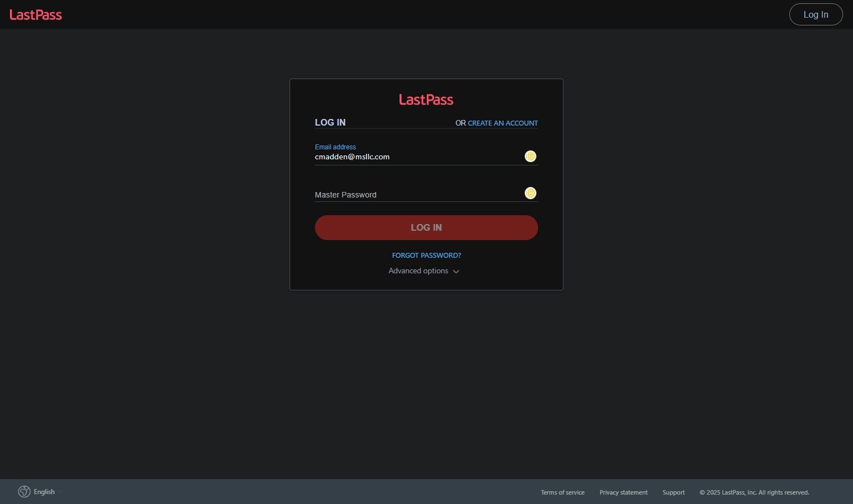Click the LOG IN heading text
This screenshot has width=853, height=504.
coord(330,122)
